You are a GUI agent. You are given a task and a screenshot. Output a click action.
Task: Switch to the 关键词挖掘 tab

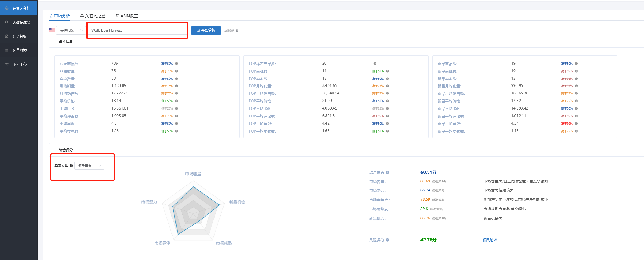[x=93, y=16]
